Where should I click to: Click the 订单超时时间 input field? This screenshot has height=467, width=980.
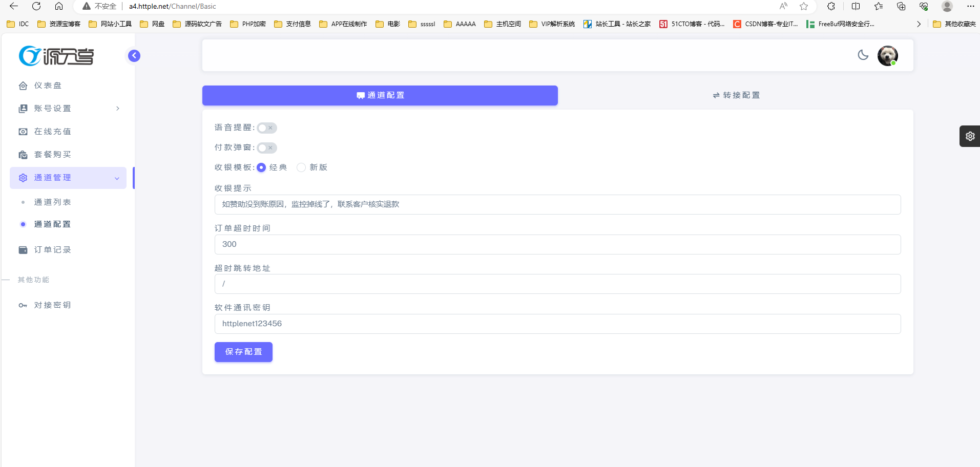pyautogui.click(x=557, y=244)
